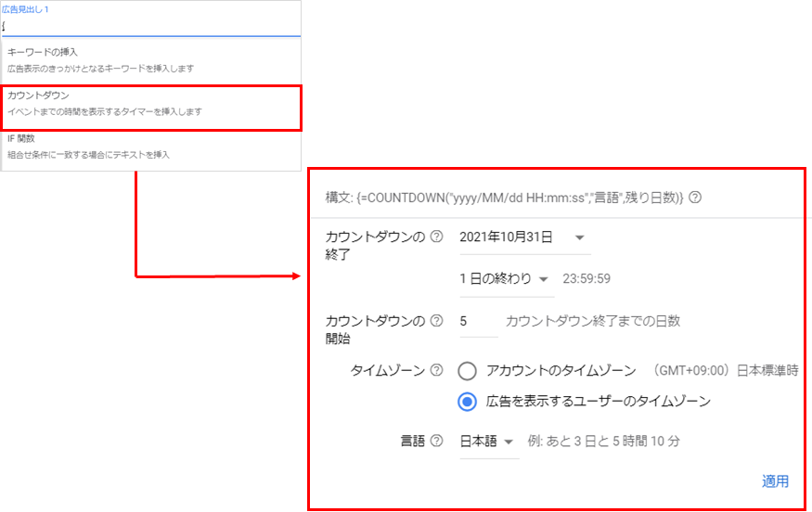Screen dimensions: 812x512
Task: Click the help icon beside カウントダウンの開始
Action: [x=436, y=321]
